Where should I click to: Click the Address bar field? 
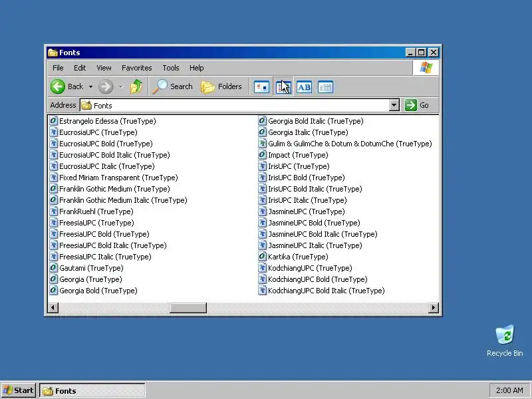(235, 105)
